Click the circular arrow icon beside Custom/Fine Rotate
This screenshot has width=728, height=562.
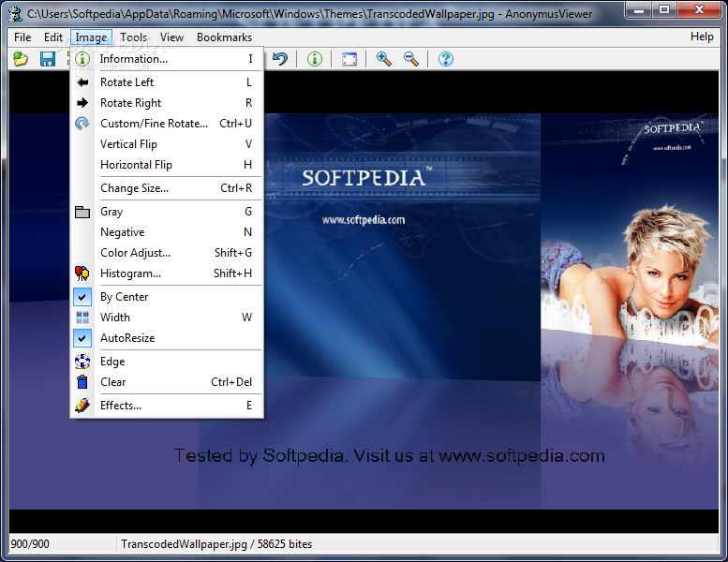pos(82,124)
